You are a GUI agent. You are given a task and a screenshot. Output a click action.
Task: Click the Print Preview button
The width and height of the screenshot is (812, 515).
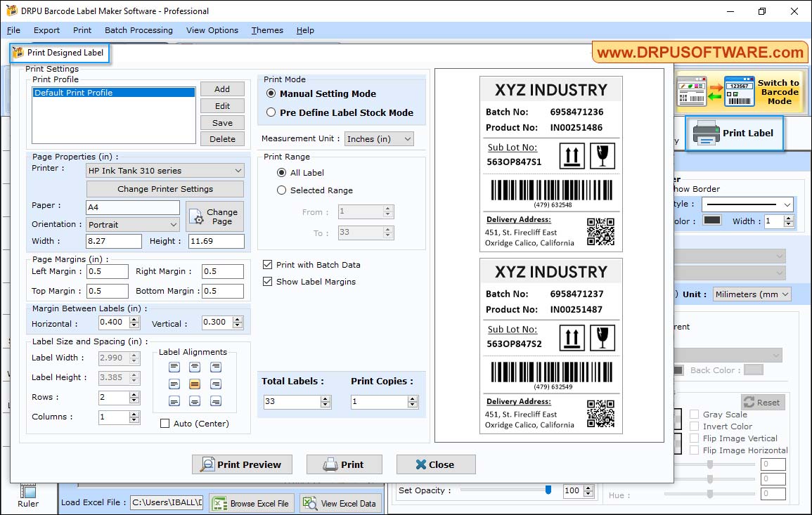tap(242, 464)
